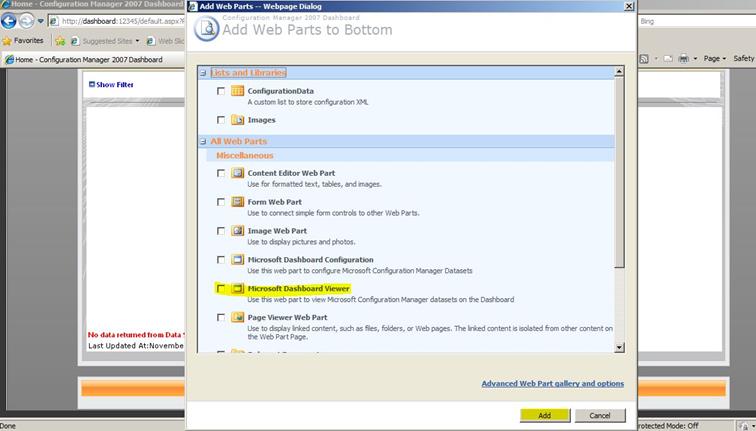The image size is (756, 431).
Task: Click the web parts list scrollbar thumb
Action: (620, 172)
